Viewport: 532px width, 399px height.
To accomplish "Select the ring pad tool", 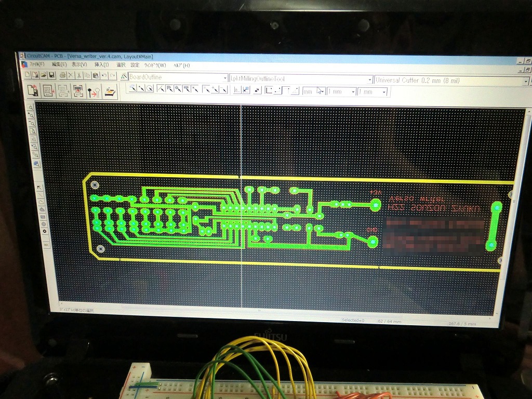I will (45, 231).
